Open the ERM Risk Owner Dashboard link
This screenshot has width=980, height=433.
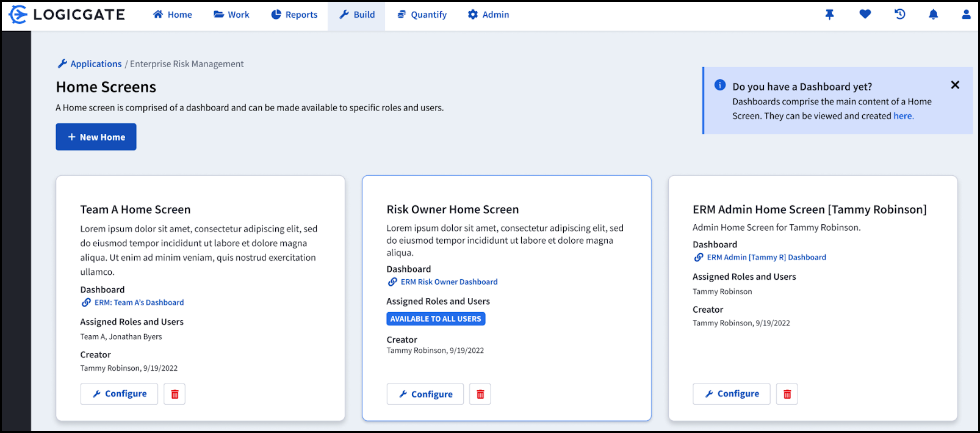tap(449, 282)
